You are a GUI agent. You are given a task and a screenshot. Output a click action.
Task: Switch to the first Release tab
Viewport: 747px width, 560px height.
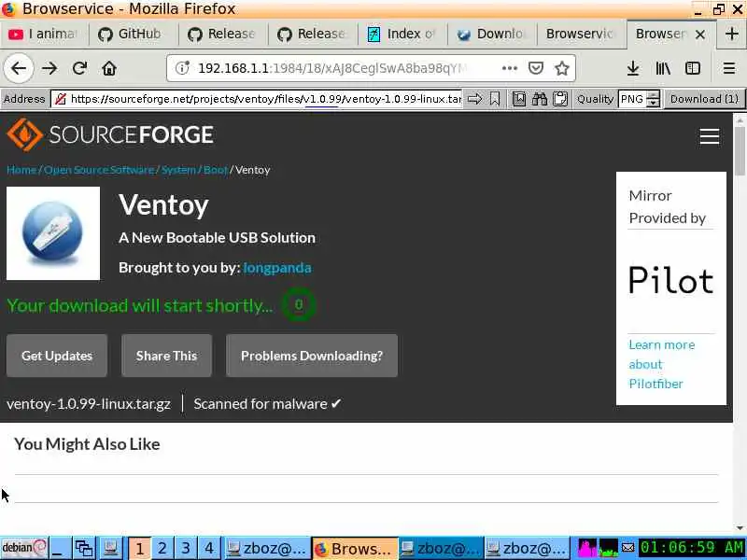pyautogui.click(x=223, y=34)
